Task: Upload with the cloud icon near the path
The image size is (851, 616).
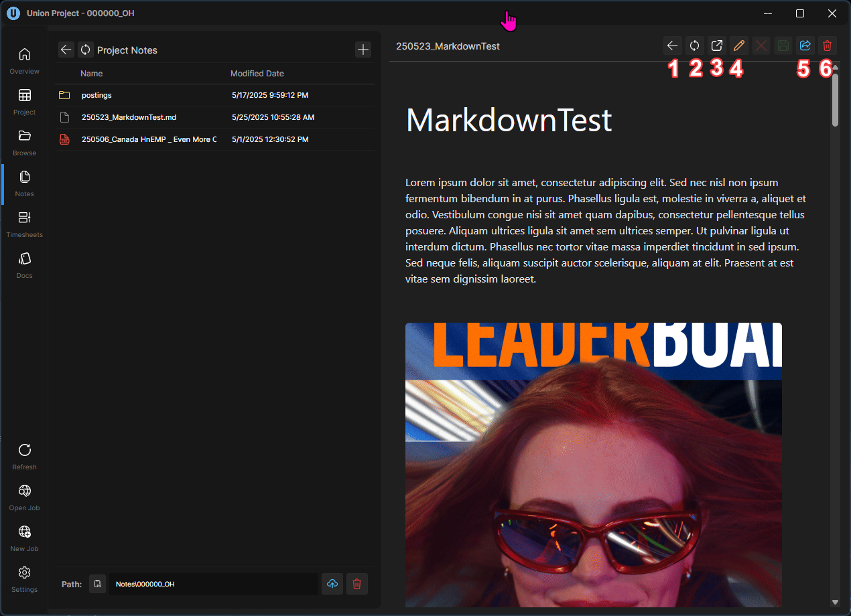Action: [332, 584]
